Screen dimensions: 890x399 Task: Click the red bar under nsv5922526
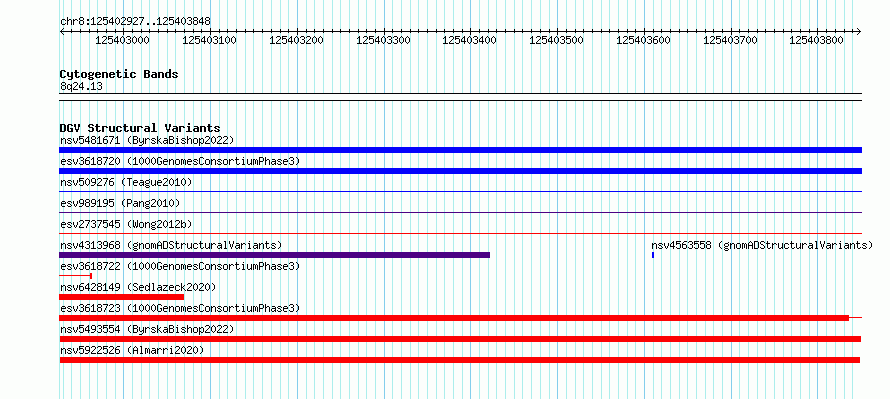click(x=460, y=360)
